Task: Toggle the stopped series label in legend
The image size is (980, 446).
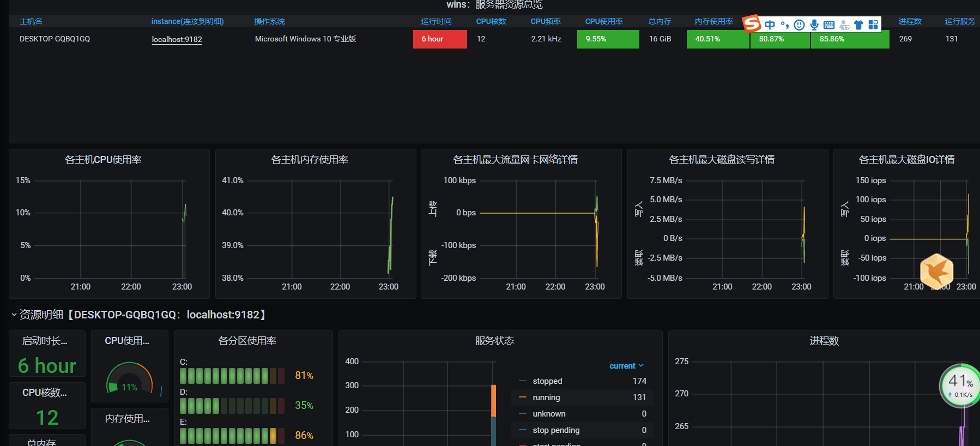Action: click(547, 381)
